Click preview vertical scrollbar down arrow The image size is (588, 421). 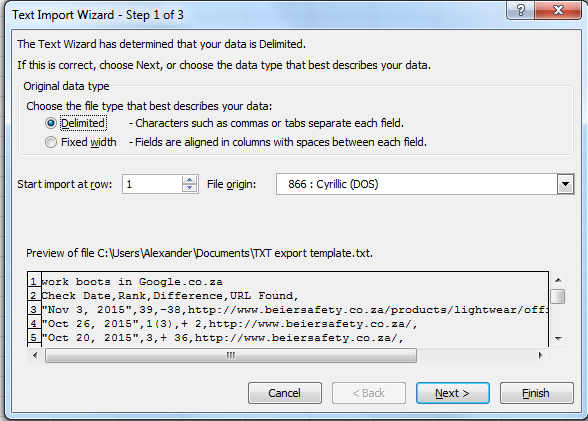(x=558, y=338)
